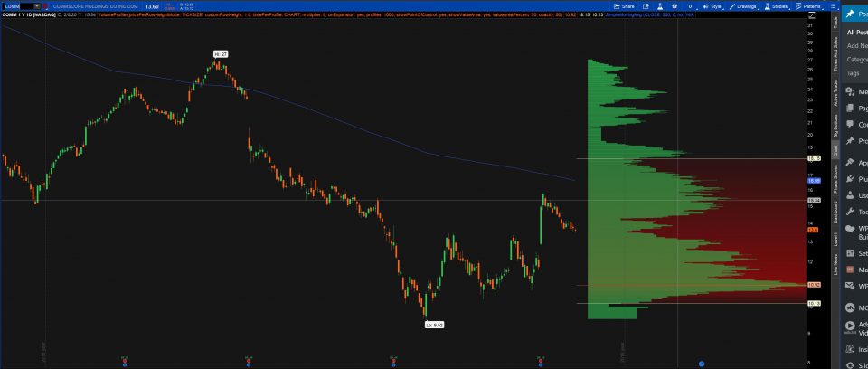
Task: Open the aggregation period D dropdown
Action: click(690, 6)
